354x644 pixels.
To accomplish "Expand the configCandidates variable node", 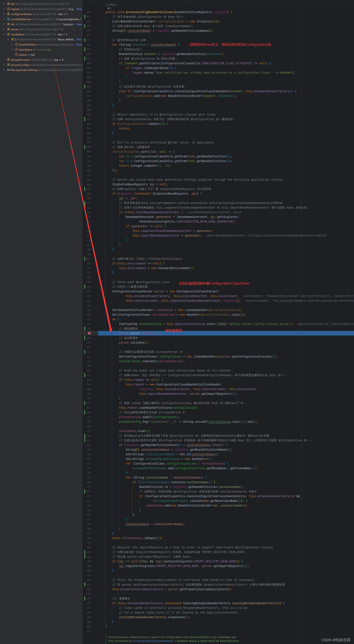I will pyautogui.click(x=4, y=14).
